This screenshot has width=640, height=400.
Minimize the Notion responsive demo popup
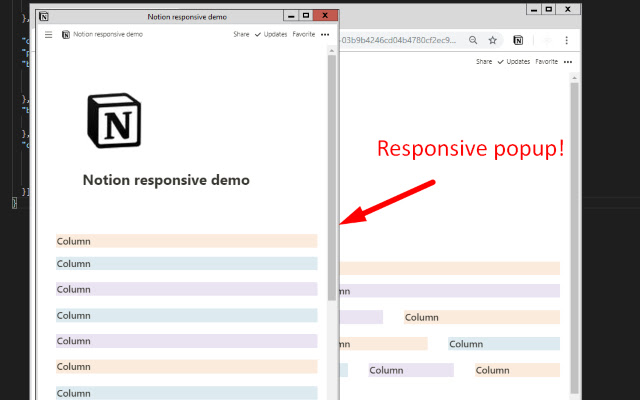(x=291, y=16)
